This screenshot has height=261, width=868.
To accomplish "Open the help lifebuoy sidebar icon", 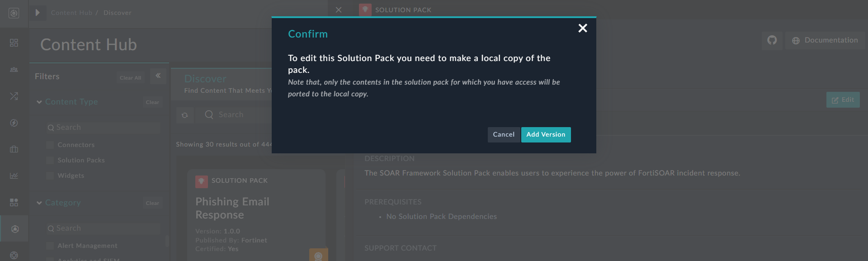I will point(14,256).
